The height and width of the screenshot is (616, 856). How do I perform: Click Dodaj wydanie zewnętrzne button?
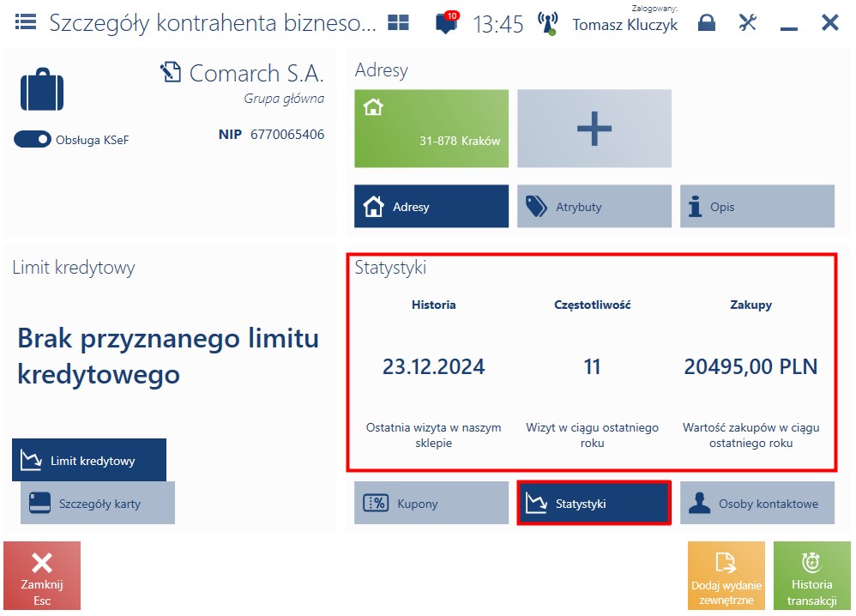726,576
